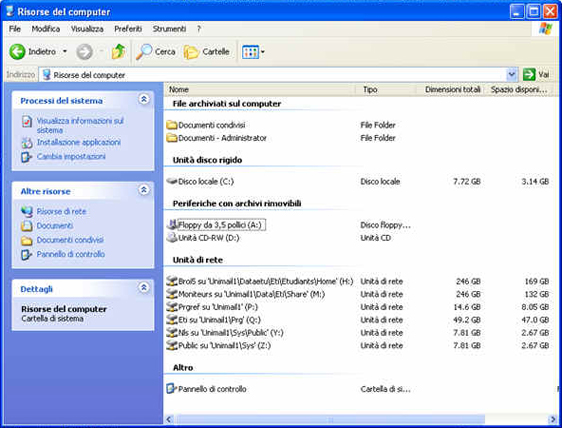Click Visualizza informazioni sul sistema link
This screenshot has height=428, width=562.
80,125
